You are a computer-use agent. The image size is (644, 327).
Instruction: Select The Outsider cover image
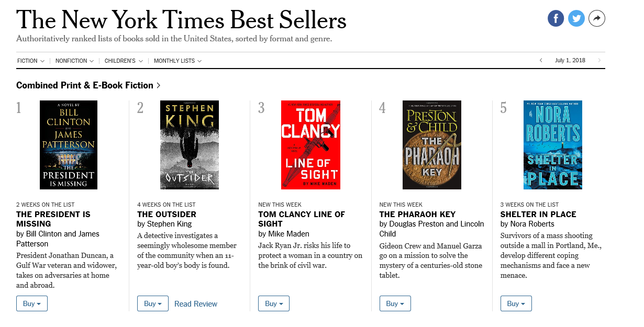[190, 145]
